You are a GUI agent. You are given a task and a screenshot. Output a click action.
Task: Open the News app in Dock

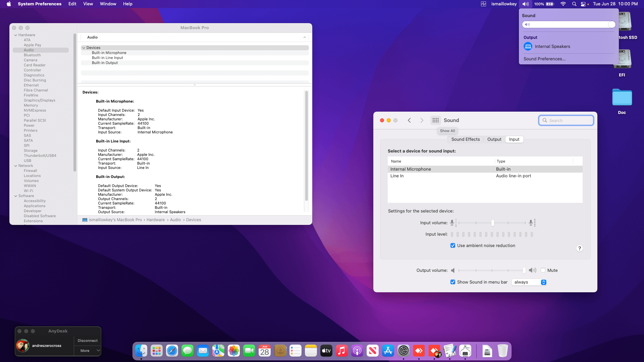pos(373,351)
